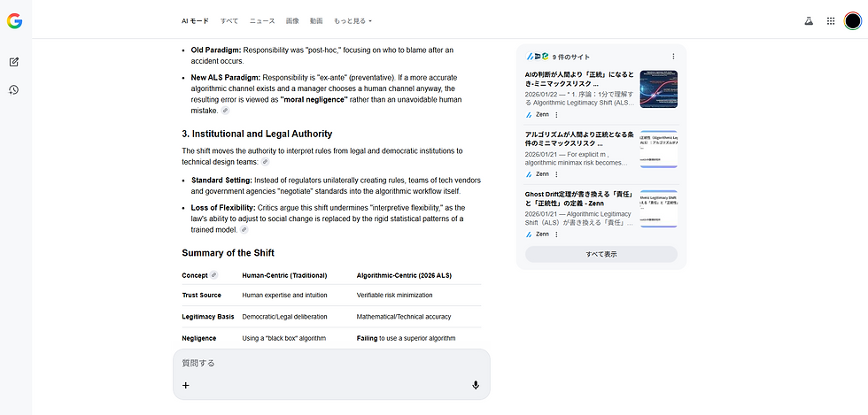Open options menu for 9件のサイト panel
Image resolution: width=868 pixels, height=415 pixels.
click(x=673, y=56)
